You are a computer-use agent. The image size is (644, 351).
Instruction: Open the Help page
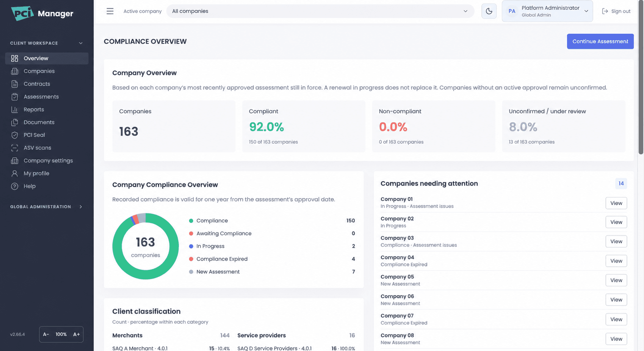(47, 186)
